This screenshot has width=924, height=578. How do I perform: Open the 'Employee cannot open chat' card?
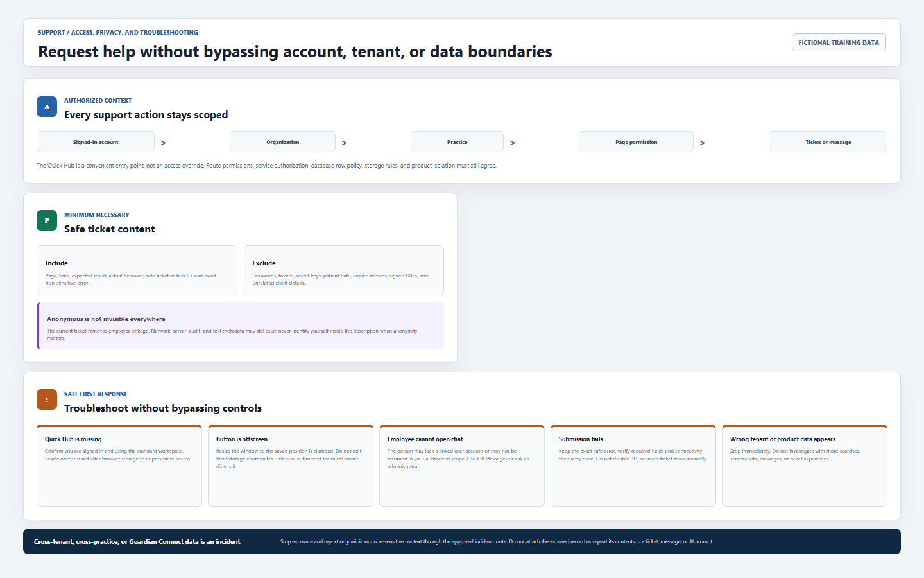[462, 466]
